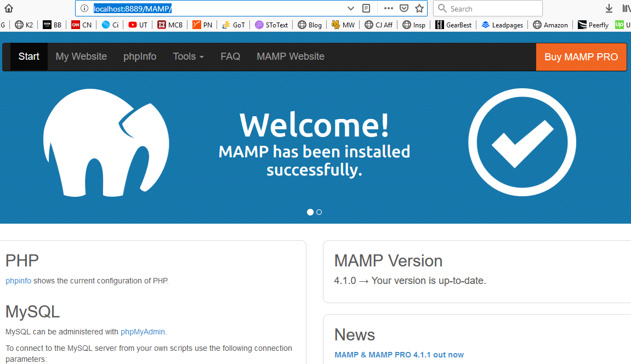Focus the browser Search box
The width and height of the screenshot is (631, 364).
pyautogui.click(x=488, y=8)
